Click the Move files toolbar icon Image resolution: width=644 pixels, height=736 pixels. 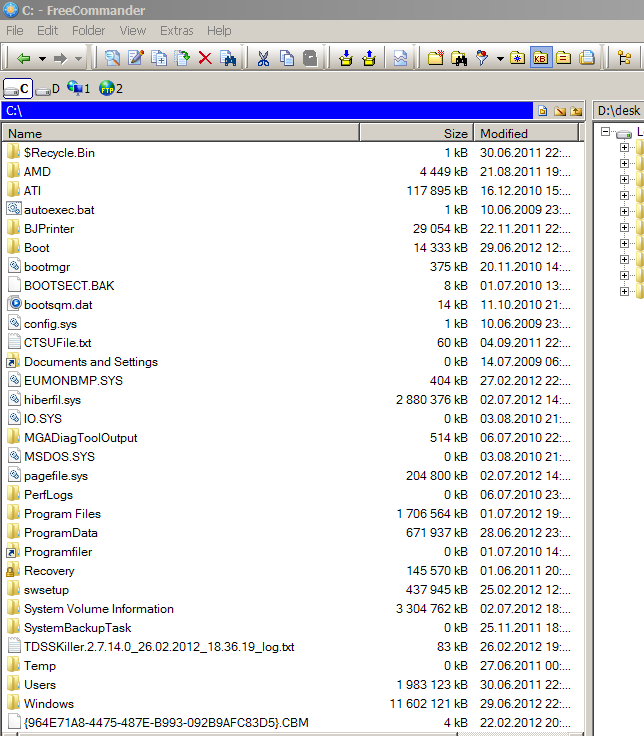(182, 58)
